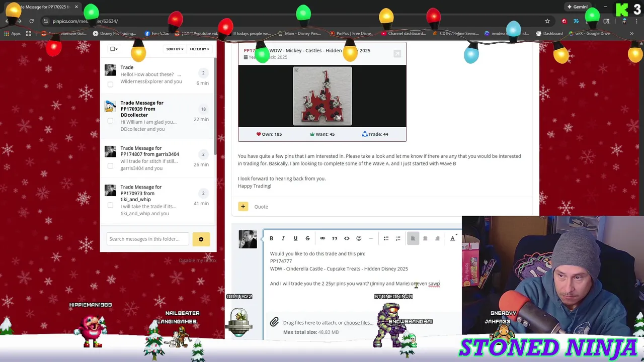Image resolution: width=644 pixels, height=362 pixels.
Task: Apply italic formatting in the editor
Action: click(283, 238)
